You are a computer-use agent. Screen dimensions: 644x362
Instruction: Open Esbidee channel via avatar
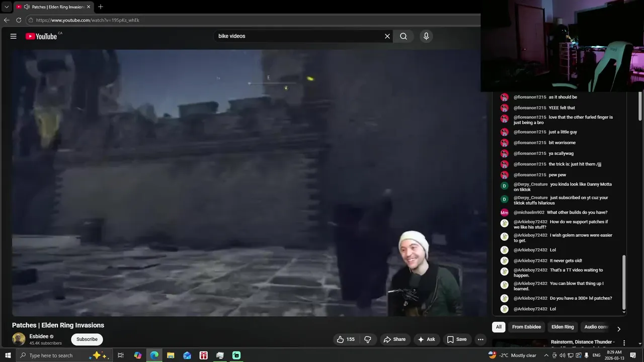[19, 339]
